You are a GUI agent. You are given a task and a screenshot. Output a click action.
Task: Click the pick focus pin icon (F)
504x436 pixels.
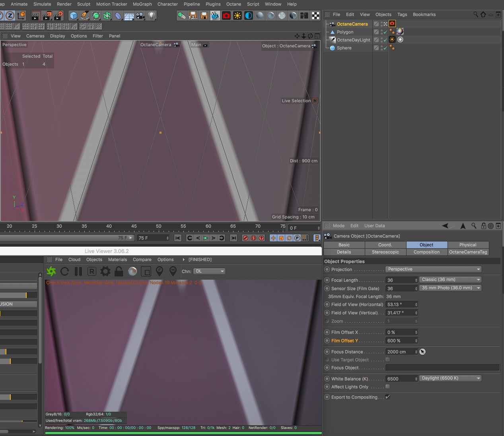coord(160,271)
